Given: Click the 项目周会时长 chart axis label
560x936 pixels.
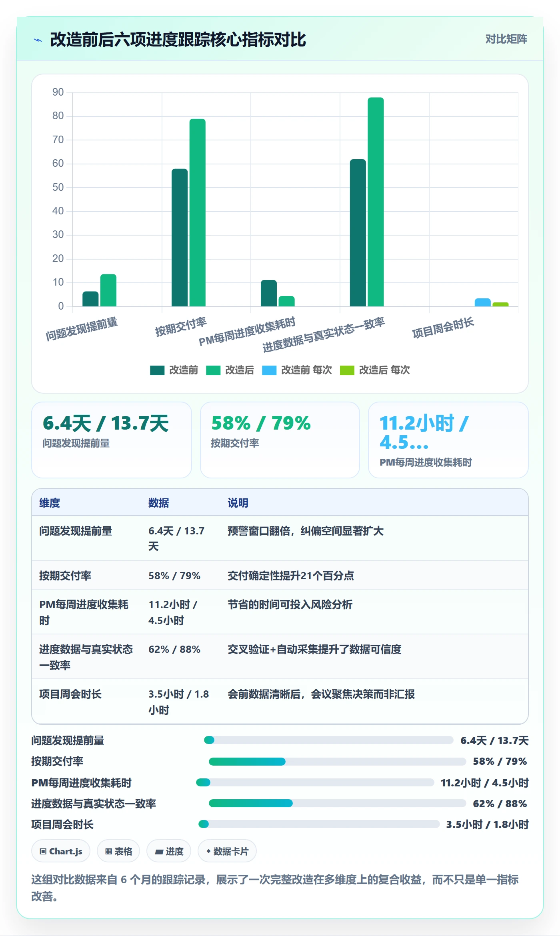Looking at the screenshot, I should click(x=443, y=328).
